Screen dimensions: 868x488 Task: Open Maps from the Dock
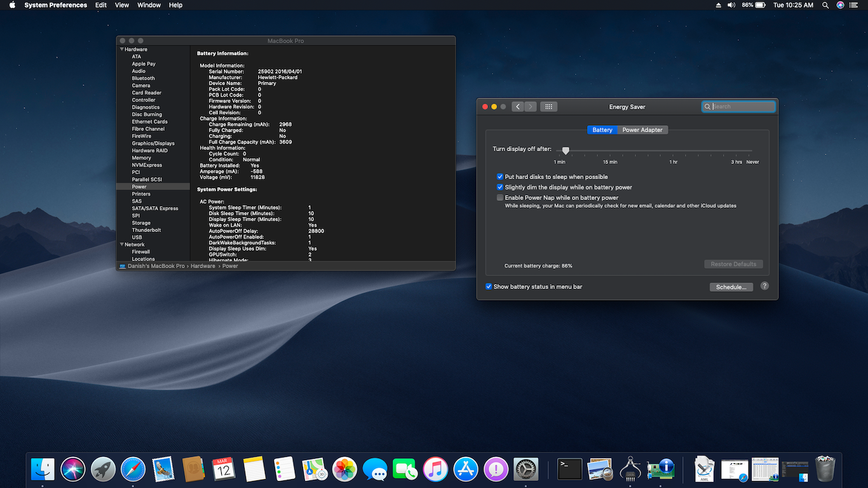315,469
